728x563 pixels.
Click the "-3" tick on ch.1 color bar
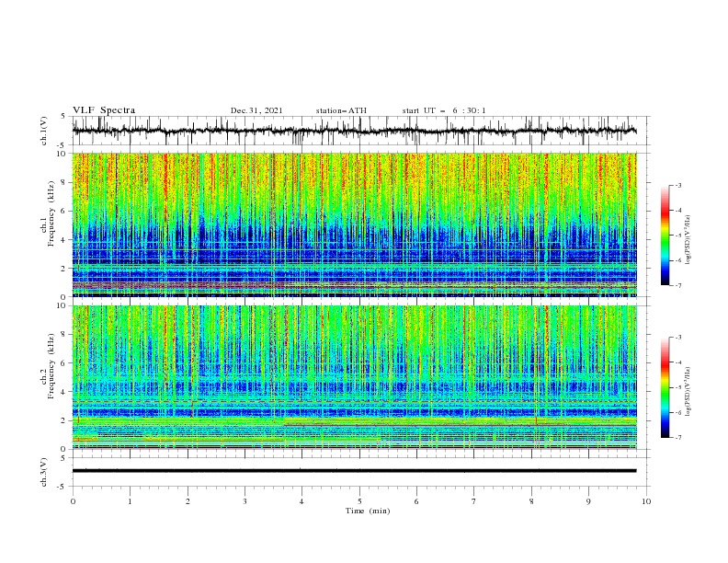[x=677, y=185]
